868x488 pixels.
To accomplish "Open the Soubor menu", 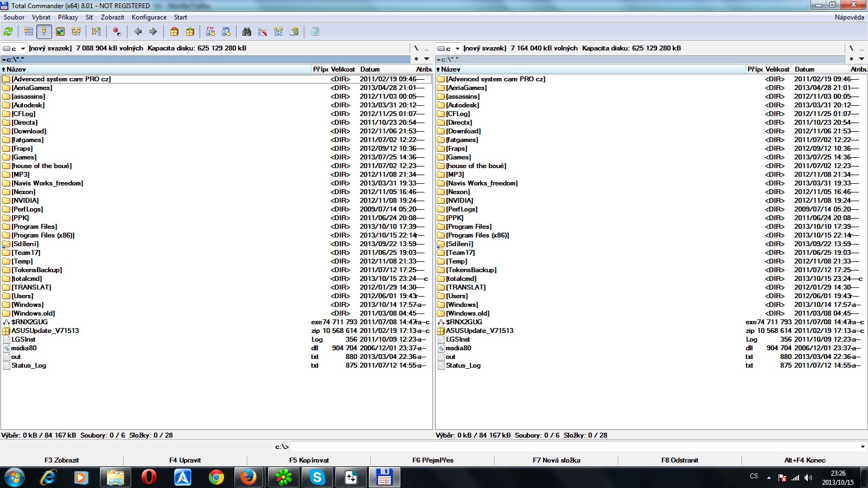I will 14,17.
